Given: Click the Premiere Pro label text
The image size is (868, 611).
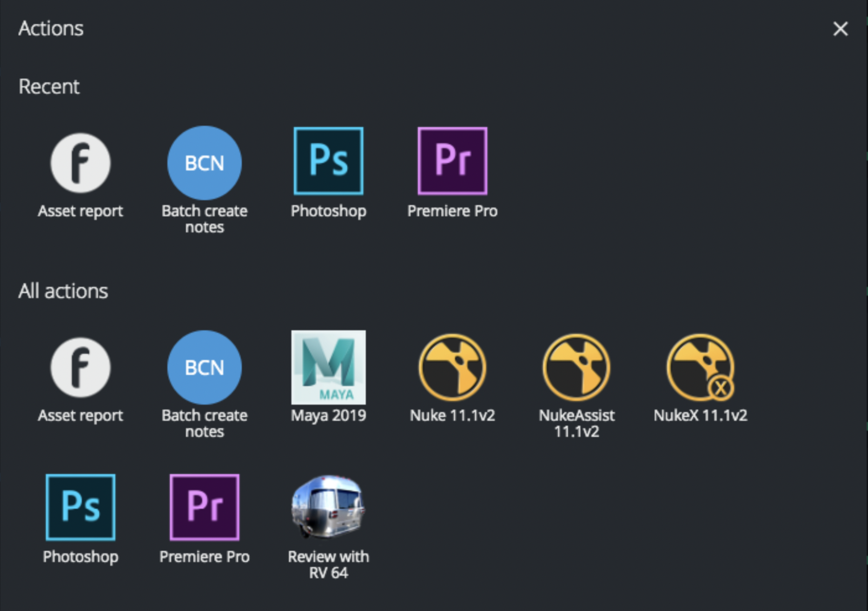Looking at the screenshot, I should coord(452,211).
